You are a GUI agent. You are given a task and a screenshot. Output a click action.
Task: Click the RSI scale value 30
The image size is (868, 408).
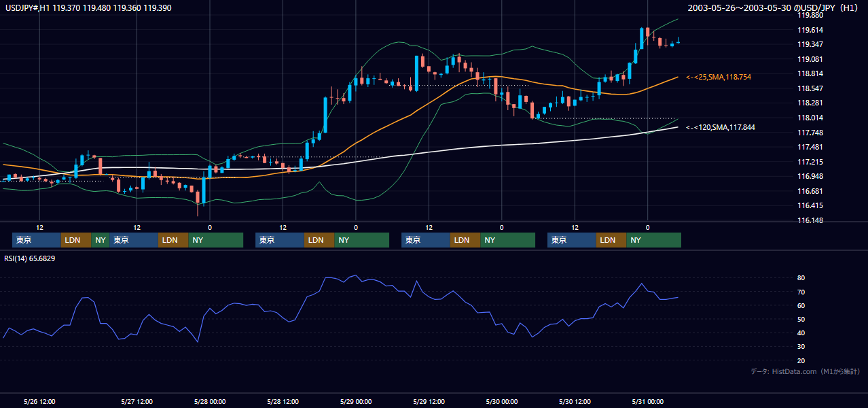coord(801,347)
